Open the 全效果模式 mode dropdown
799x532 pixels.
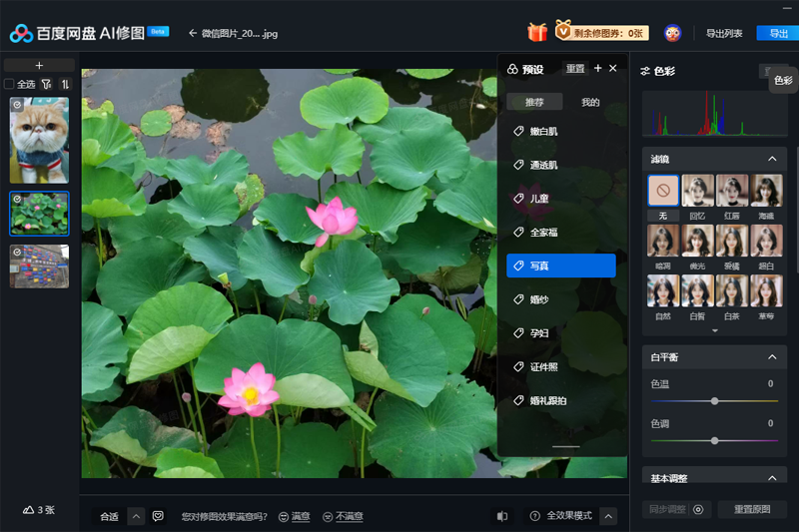[x=607, y=516]
